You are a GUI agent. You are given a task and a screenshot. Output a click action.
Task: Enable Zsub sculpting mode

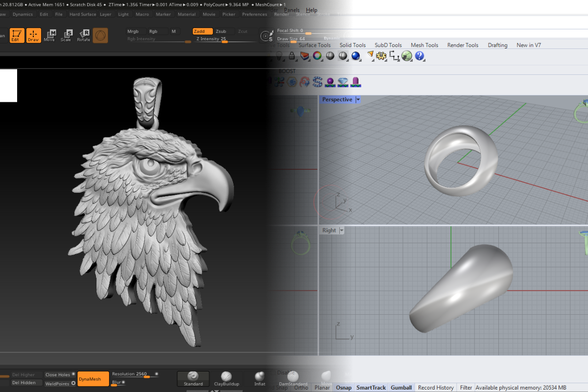click(x=221, y=31)
